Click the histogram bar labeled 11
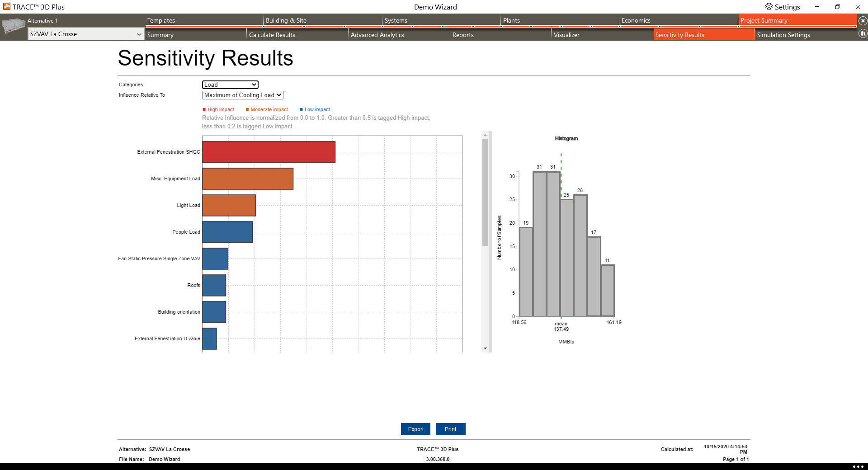The image size is (868, 470). click(608, 291)
